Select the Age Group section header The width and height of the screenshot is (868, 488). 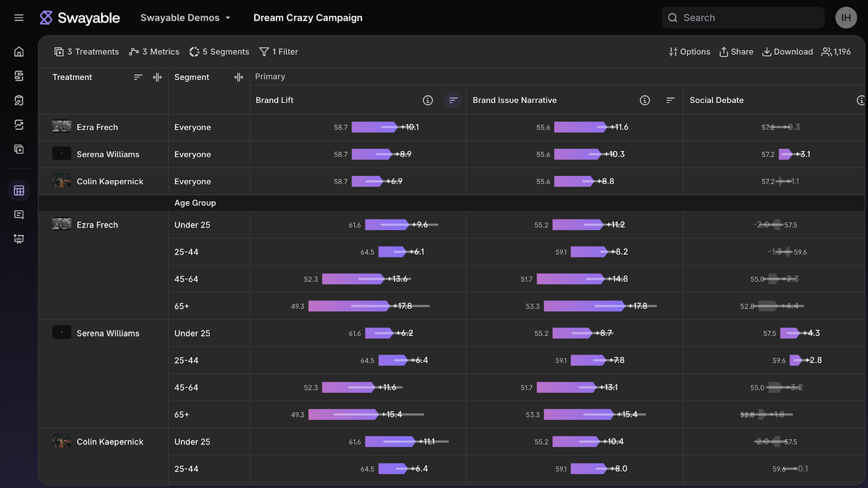(x=195, y=203)
